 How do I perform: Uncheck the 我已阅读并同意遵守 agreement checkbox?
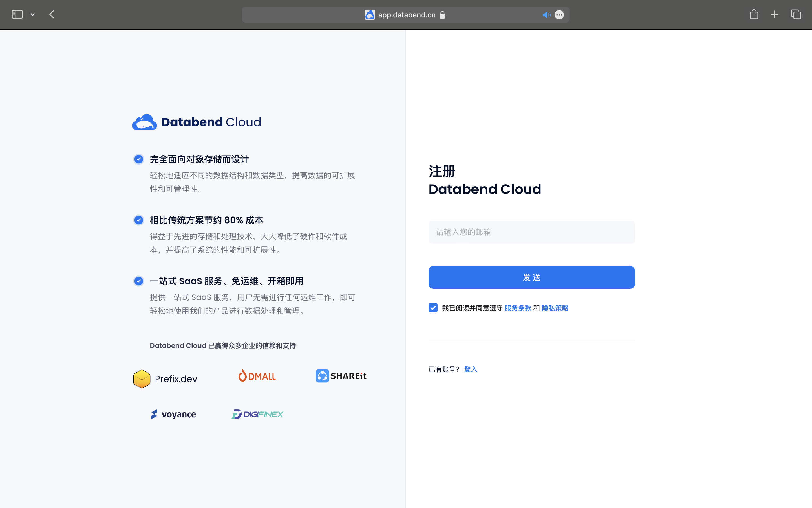[433, 308]
